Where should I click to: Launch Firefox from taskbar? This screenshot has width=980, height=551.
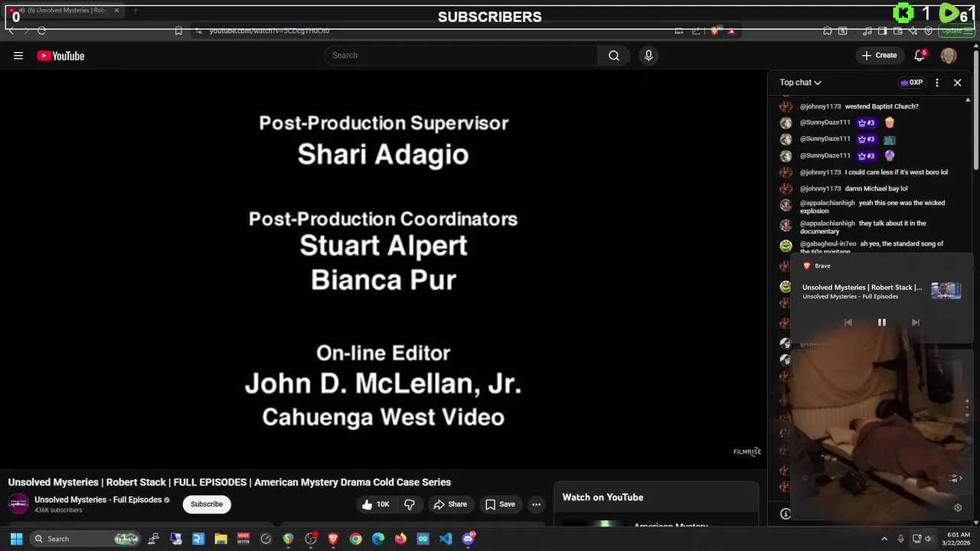click(400, 539)
